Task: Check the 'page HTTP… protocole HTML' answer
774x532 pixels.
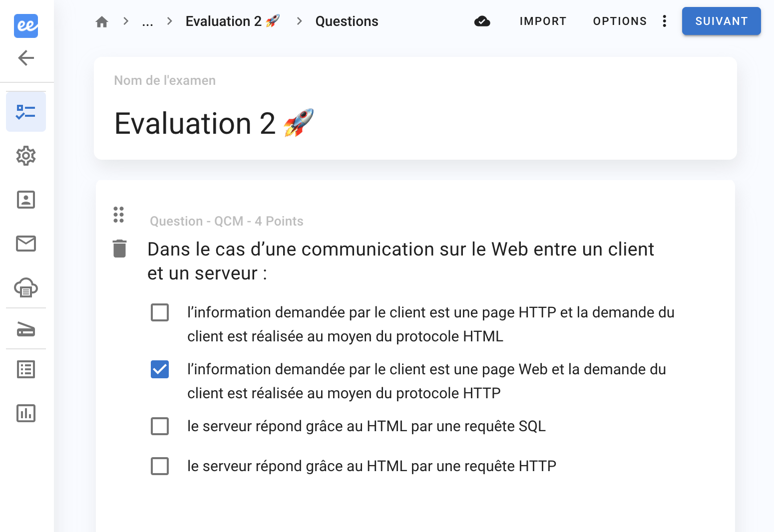Action: tap(160, 313)
